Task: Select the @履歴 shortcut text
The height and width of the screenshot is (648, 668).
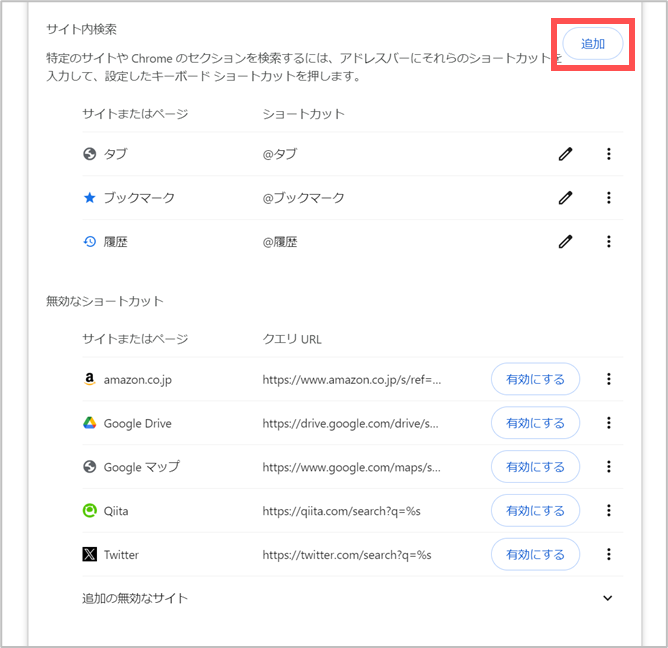Action: pos(279,242)
